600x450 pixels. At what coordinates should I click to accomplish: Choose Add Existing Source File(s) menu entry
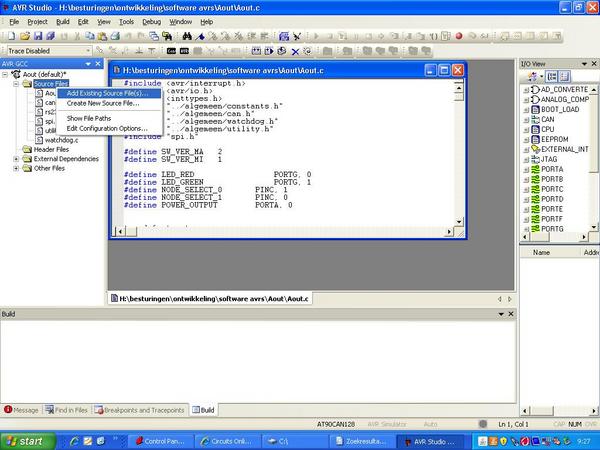(106, 93)
